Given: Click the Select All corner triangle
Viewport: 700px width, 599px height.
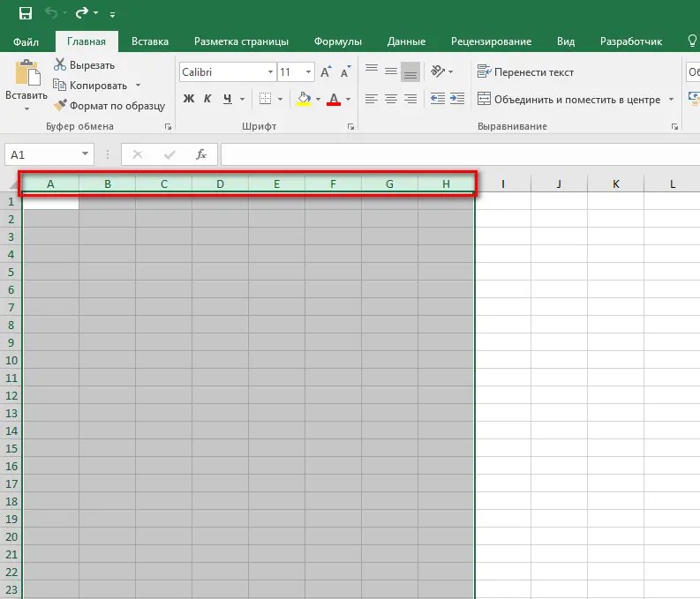Looking at the screenshot, I should [x=13, y=183].
